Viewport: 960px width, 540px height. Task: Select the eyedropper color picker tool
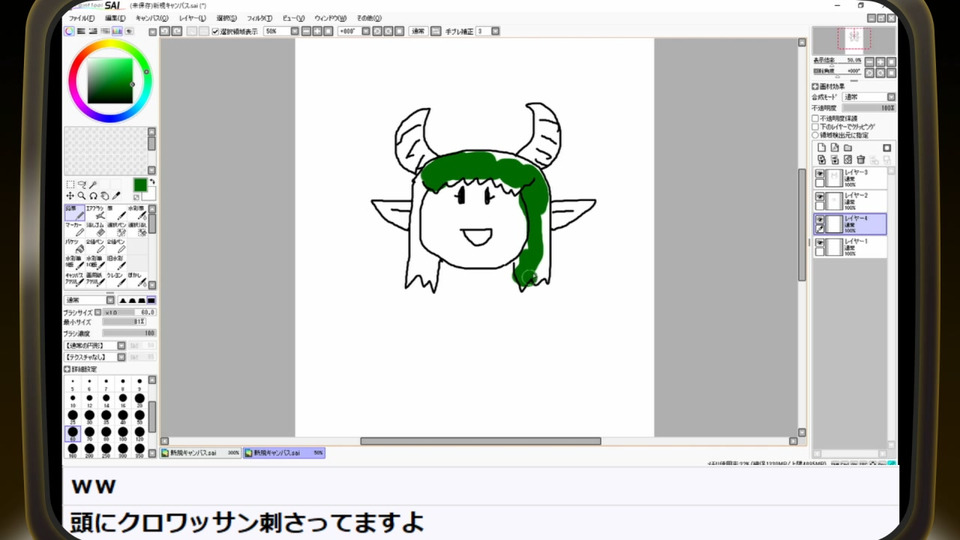[x=116, y=196]
